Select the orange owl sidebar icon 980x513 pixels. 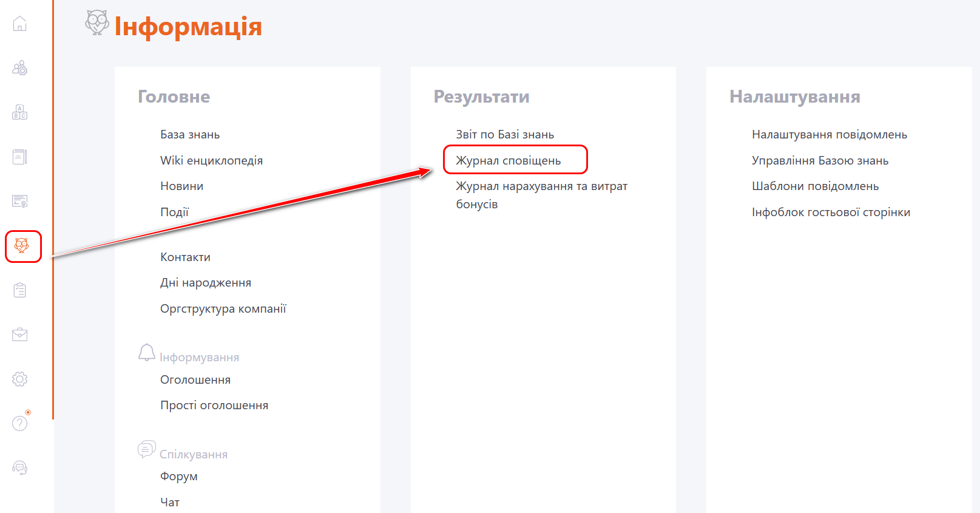coord(22,246)
